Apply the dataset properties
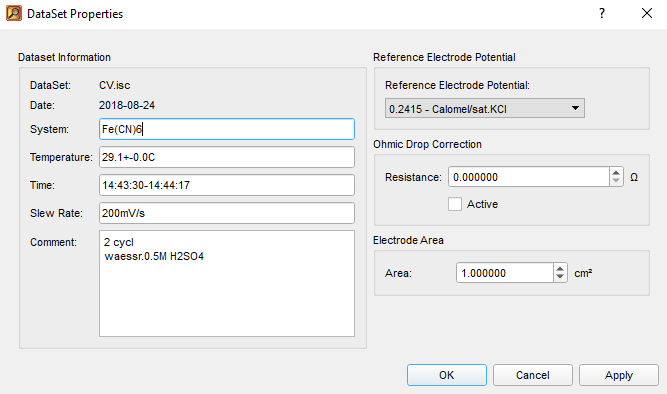The width and height of the screenshot is (667, 394). (619, 375)
